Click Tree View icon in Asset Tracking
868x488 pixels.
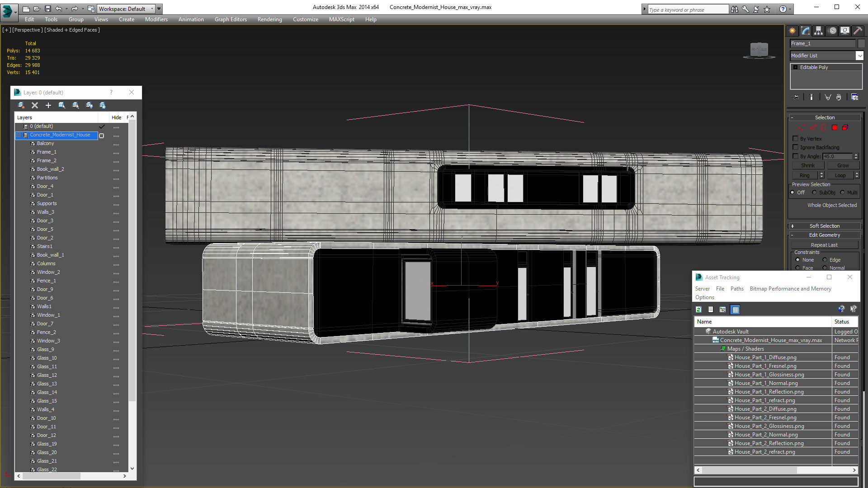point(723,310)
